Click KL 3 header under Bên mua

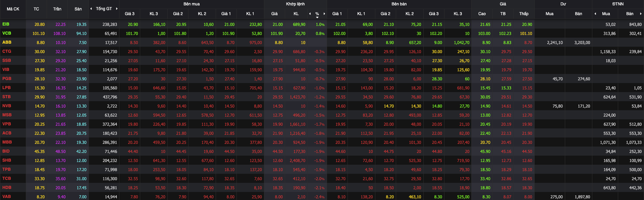coord(154,14)
